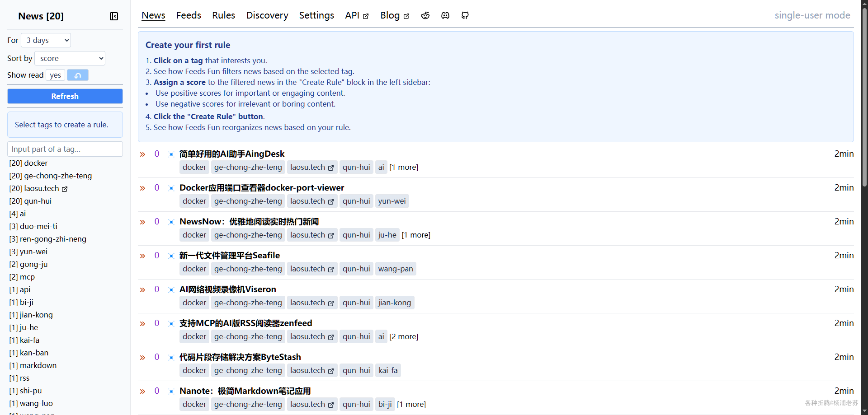Screen dimensions: 868x415
Task: Click the 'single-user mode' label
Action: pyautogui.click(x=812, y=15)
